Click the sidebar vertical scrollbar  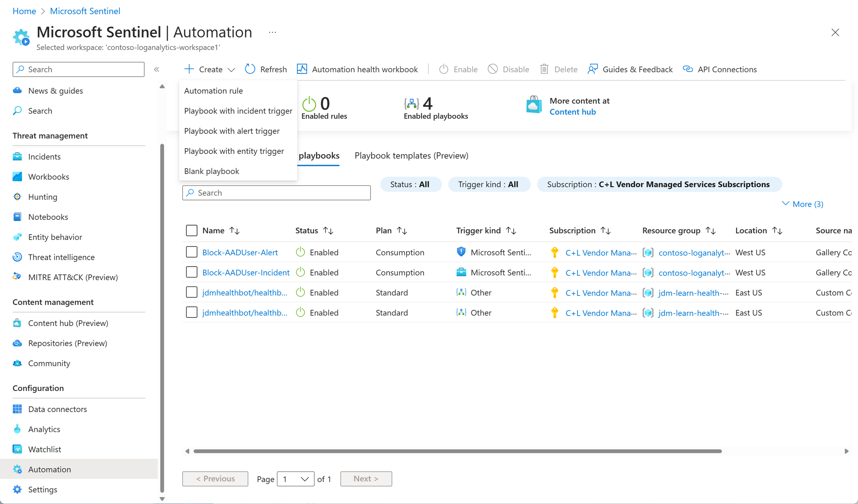click(162, 317)
